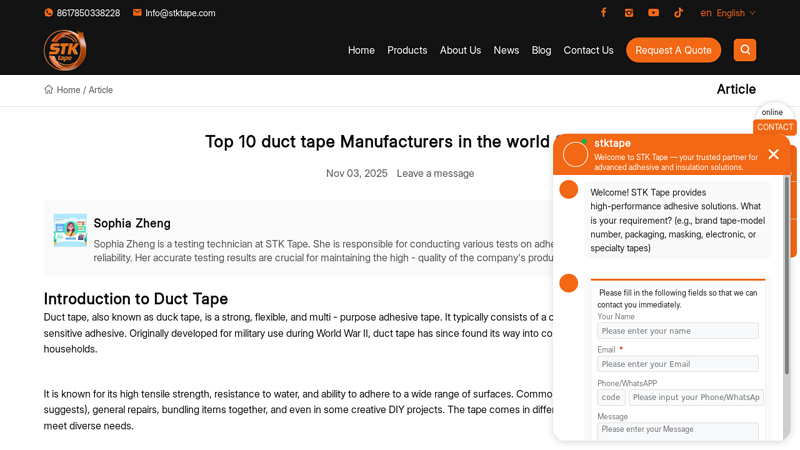This screenshot has height=450, width=800.
Task: Click the Email input field in chat
Action: (x=678, y=364)
